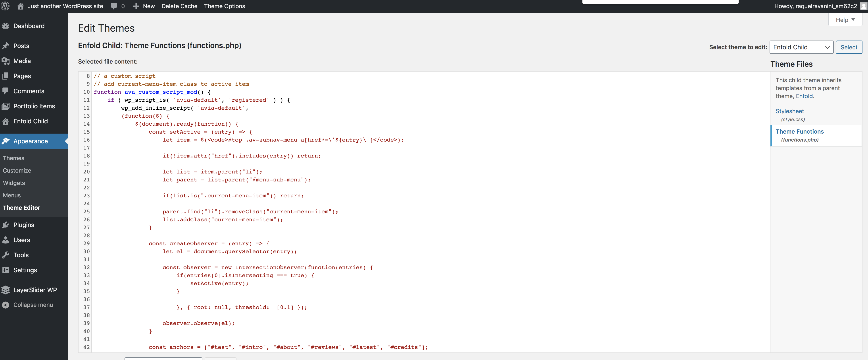
Task: Click the Media library icon
Action: coord(6,61)
